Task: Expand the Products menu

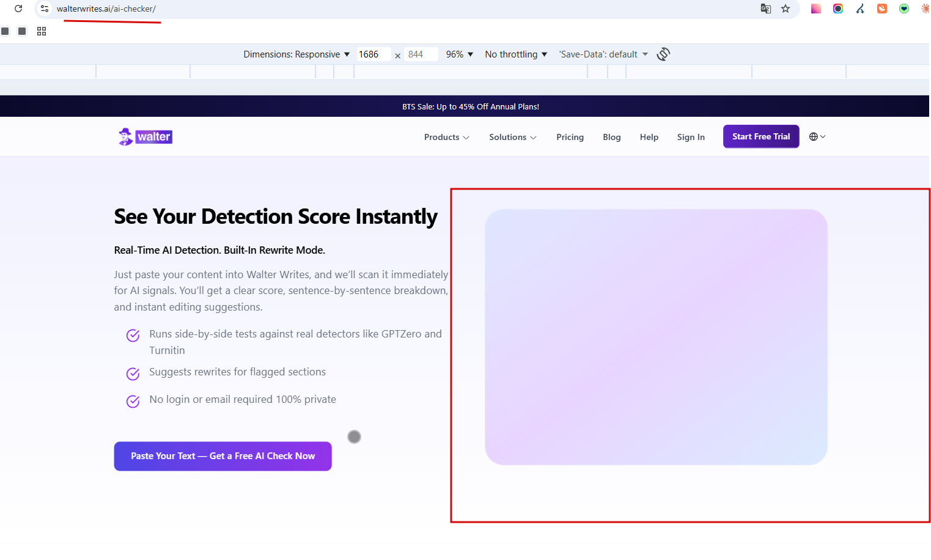Action: (x=447, y=137)
